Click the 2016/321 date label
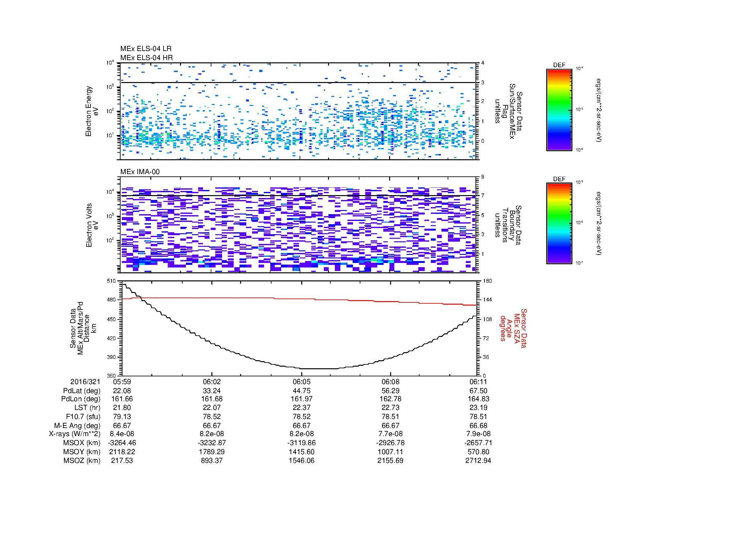The height and width of the screenshot is (534, 756). [85, 382]
